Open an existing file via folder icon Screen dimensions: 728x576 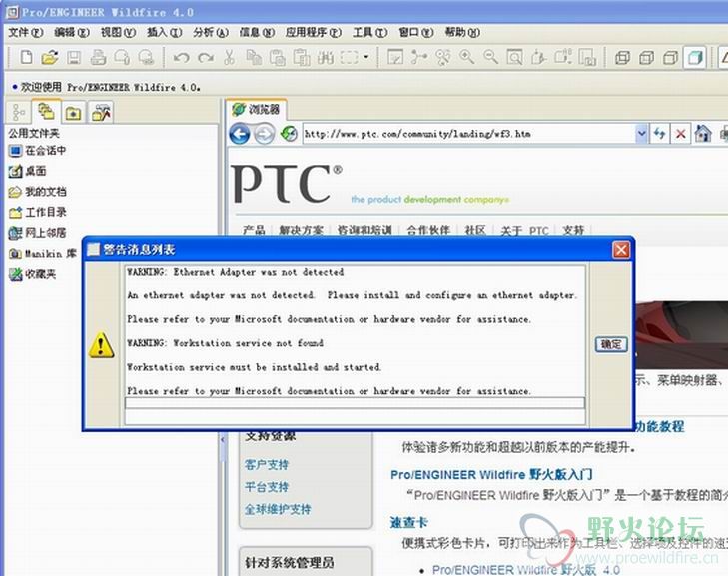click(50, 57)
